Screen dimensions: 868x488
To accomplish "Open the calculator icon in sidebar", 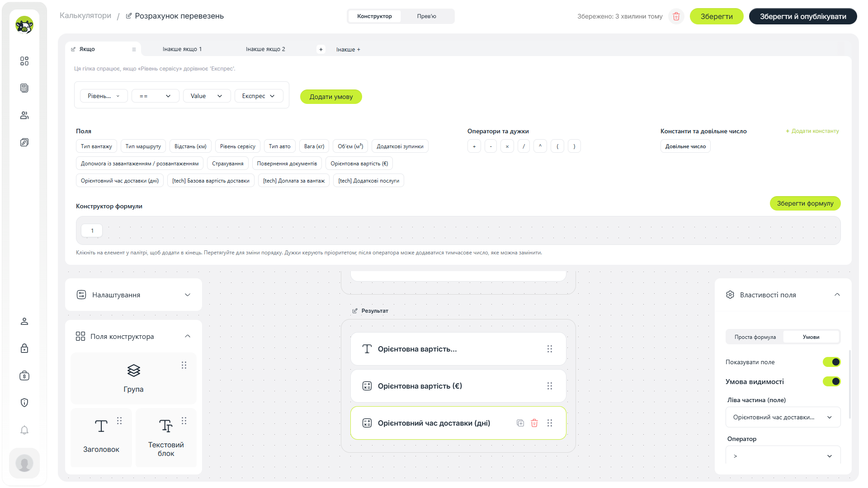I will click(x=24, y=88).
